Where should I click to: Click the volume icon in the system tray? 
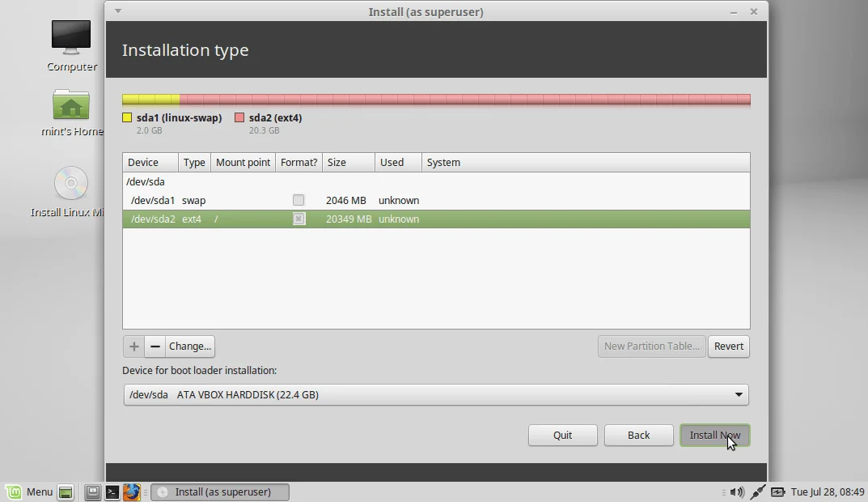[x=737, y=491]
